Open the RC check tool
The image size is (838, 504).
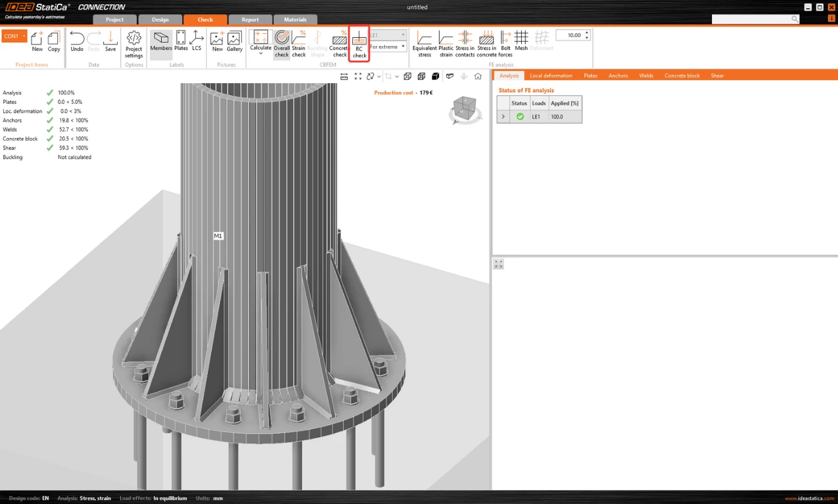click(x=359, y=44)
